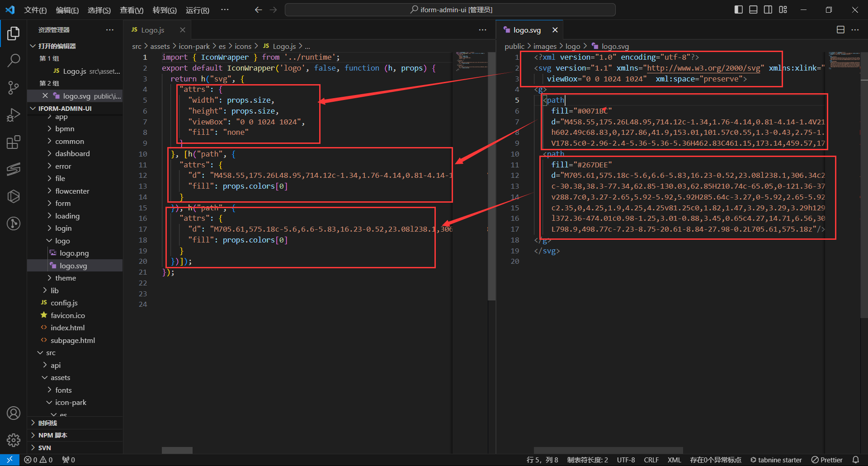Expand the NPM 脚本 section
The image size is (868, 466).
(52, 435)
